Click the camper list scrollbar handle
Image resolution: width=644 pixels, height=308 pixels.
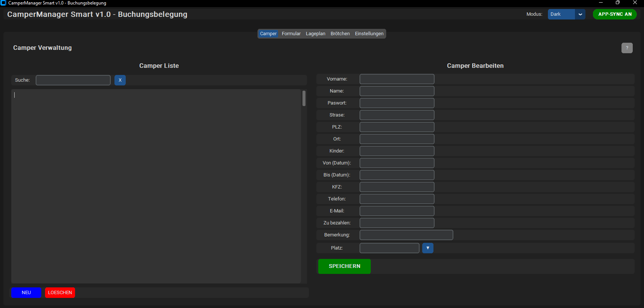pos(304,99)
